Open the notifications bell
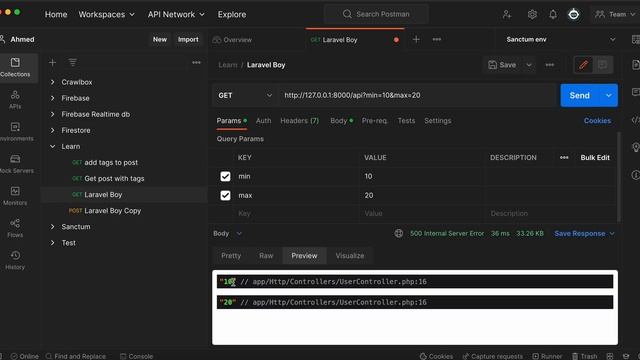 click(553, 14)
